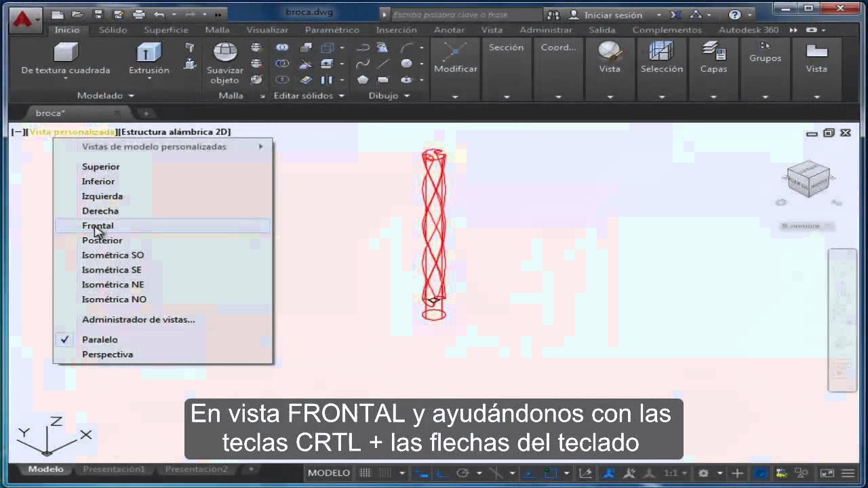Click the search keyword input field
Image resolution: width=868 pixels, height=488 pixels.
point(467,14)
